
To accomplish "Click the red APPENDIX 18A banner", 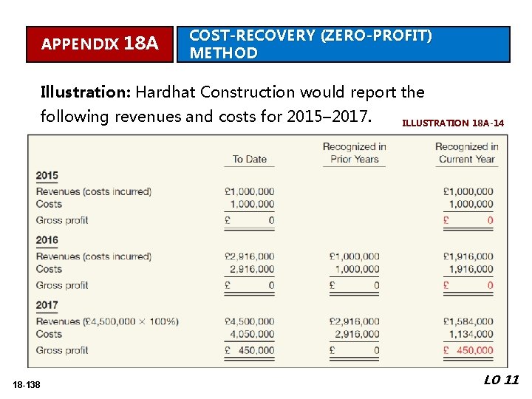I will [100, 44].
